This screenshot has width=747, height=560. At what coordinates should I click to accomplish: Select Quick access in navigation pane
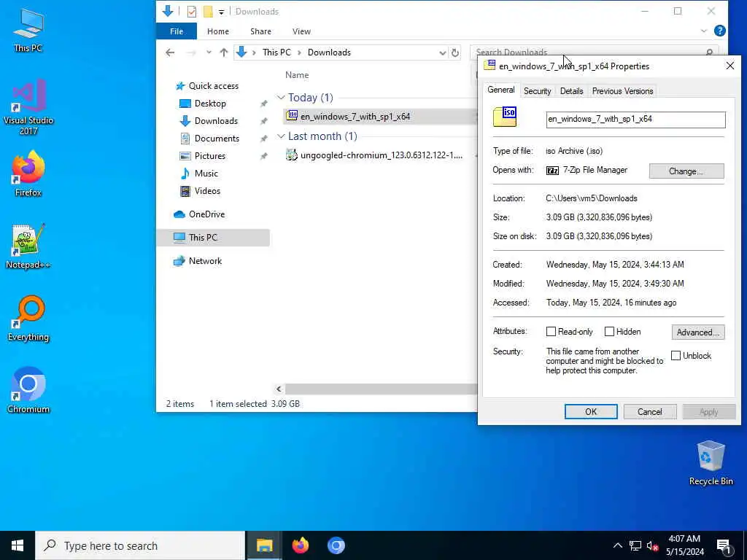click(213, 86)
